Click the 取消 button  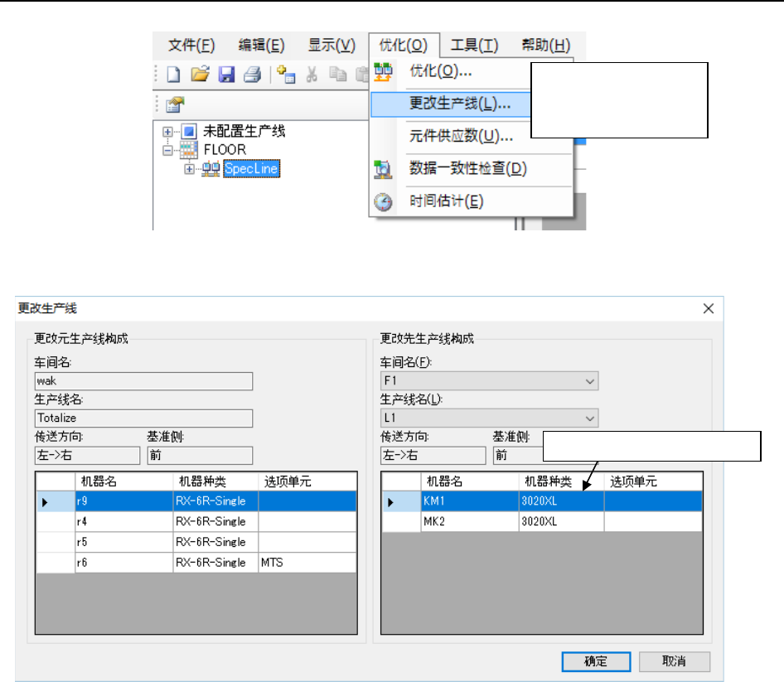[674, 661]
